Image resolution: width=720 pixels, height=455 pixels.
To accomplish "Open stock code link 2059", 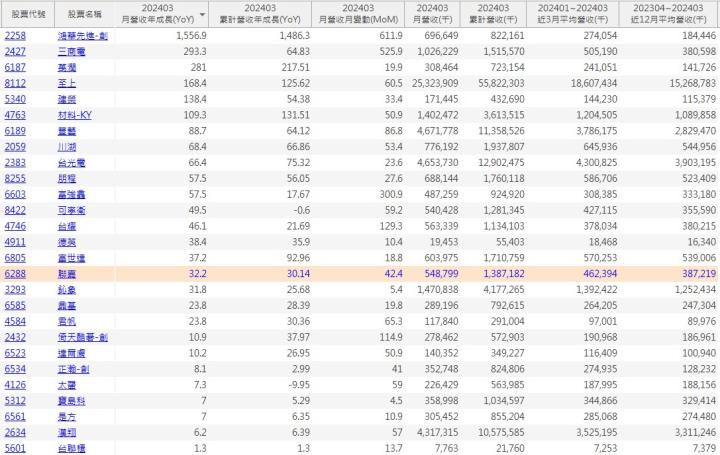I will tap(15, 147).
